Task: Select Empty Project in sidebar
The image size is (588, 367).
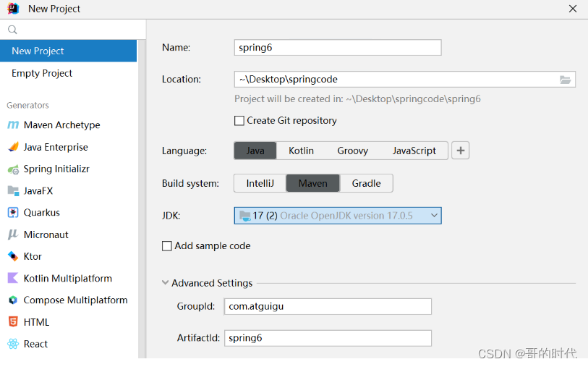Action: pyautogui.click(x=42, y=73)
